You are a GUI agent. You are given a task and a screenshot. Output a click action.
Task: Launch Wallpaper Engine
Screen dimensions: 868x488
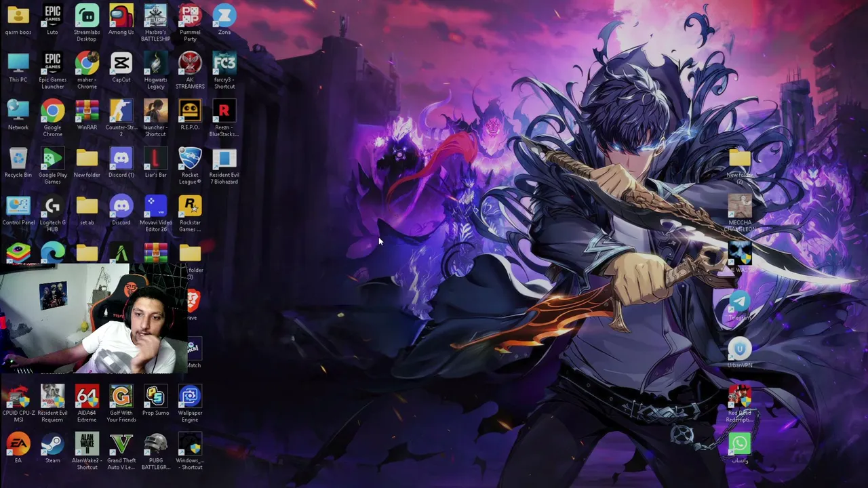190,404
